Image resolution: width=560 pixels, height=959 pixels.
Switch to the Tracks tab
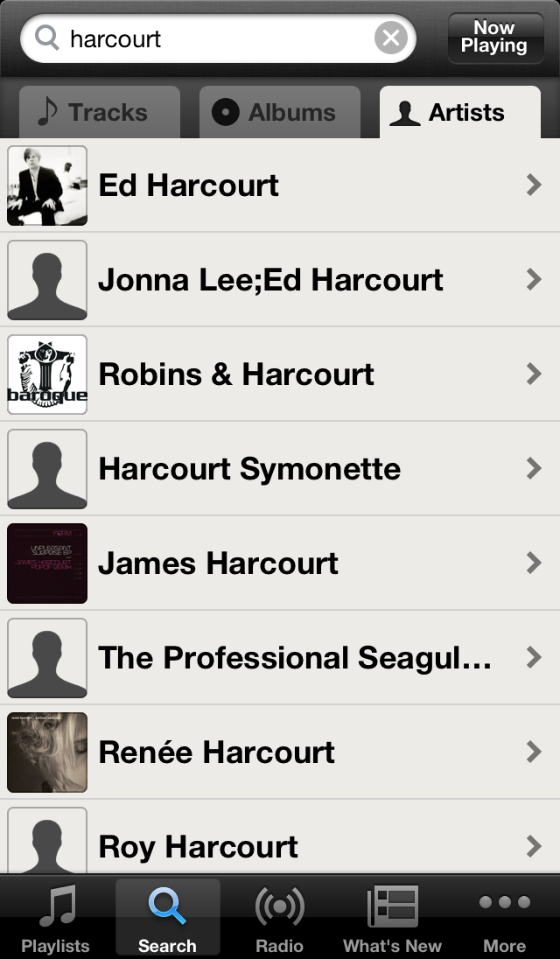pos(99,113)
